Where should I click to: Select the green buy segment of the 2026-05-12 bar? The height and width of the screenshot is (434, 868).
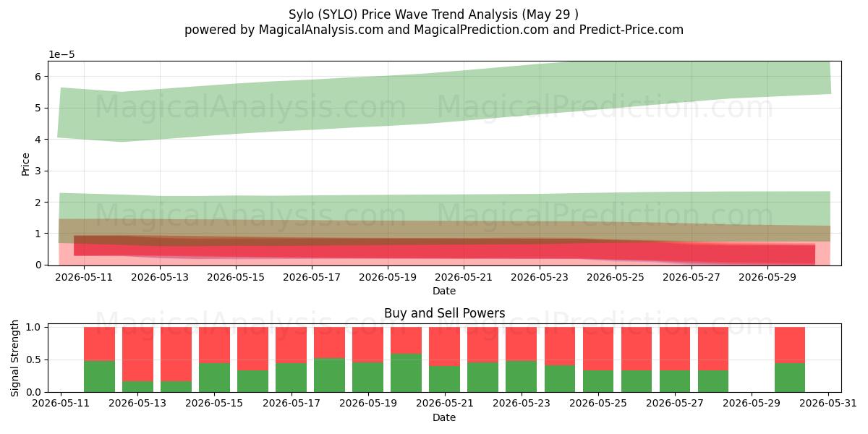[x=99, y=376]
